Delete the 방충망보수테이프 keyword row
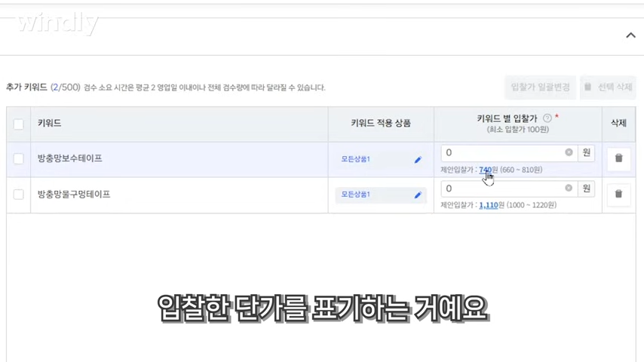This screenshot has height=362, width=644. click(618, 158)
